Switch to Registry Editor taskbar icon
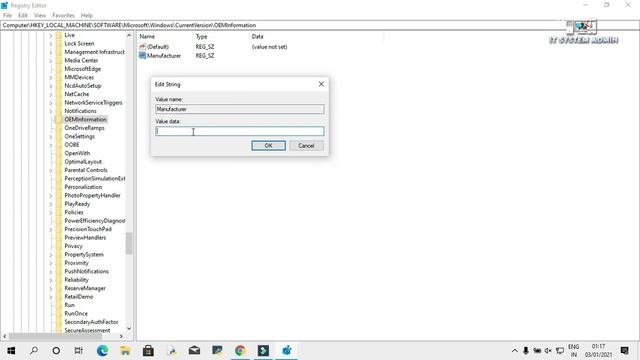640x360 pixels. (287, 351)
